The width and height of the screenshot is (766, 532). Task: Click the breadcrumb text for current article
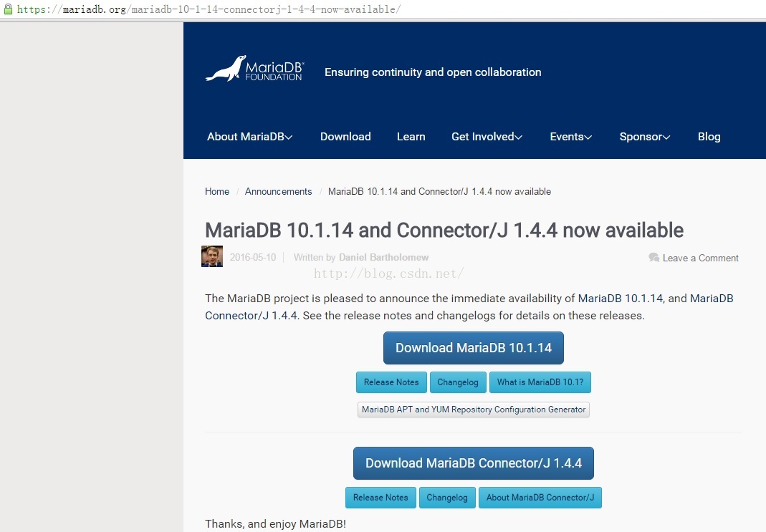pyautogui.click(x=439, y=191)
